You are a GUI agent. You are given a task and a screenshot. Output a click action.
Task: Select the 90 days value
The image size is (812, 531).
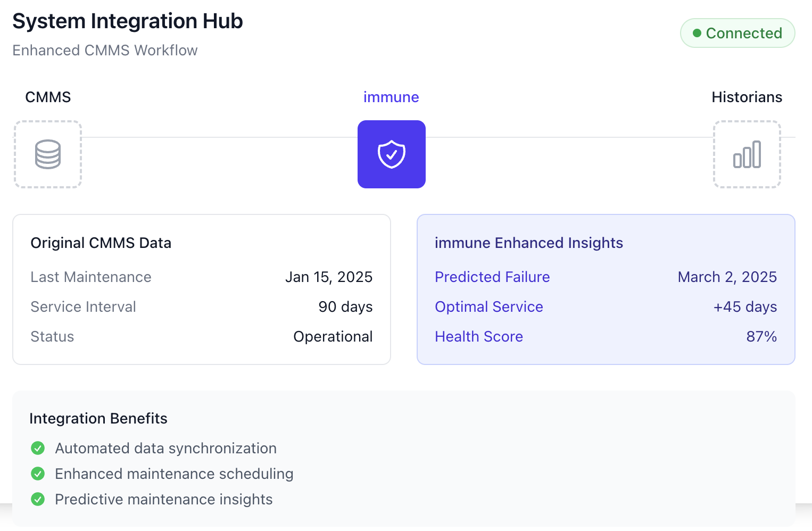345,306
